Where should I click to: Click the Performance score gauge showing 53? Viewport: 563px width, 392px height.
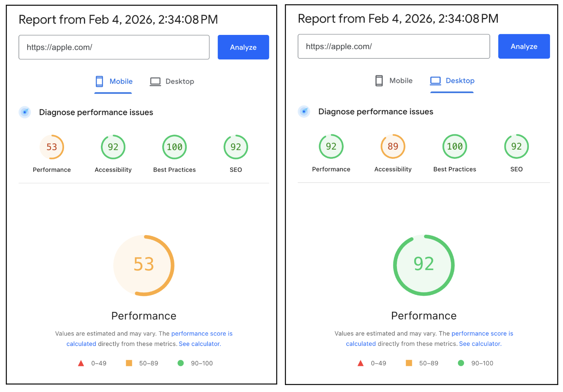pos(51,147)
